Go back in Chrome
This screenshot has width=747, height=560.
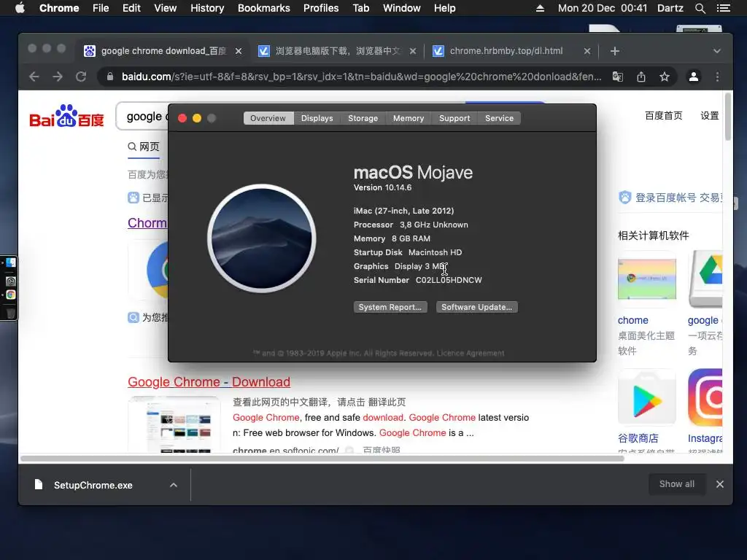34,77
